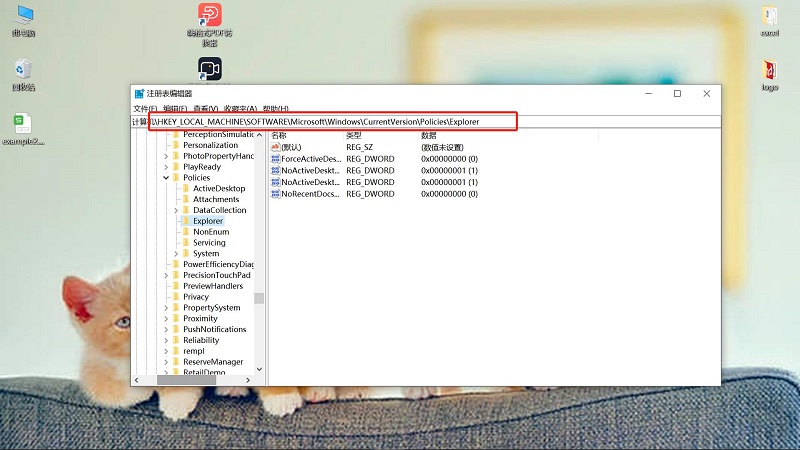Select the excel folder on desktop
The width and height of the screenshot is (800, 450).
(x=770, y=21)
